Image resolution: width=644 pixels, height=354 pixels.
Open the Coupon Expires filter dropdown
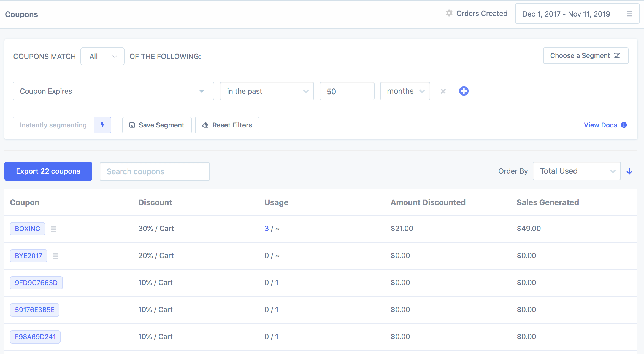click(x=113, y=91)
